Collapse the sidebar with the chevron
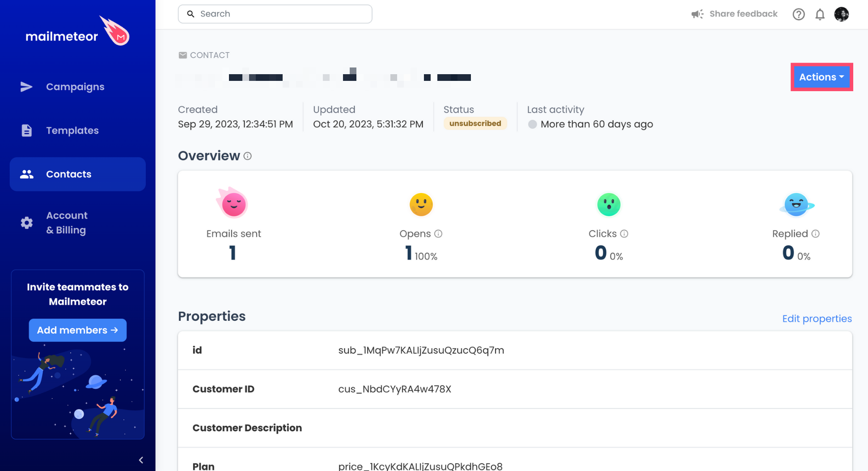 coord(141,460)
